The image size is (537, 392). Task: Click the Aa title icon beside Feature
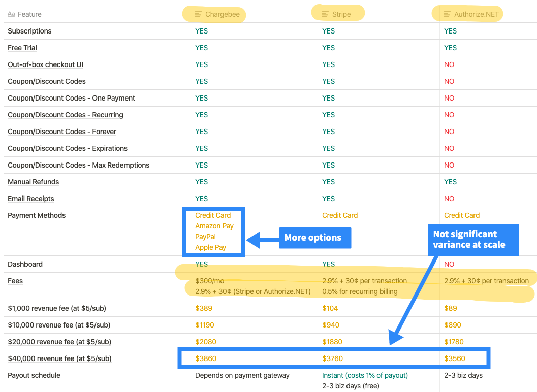pyautogui.click(x=11, y=14)
